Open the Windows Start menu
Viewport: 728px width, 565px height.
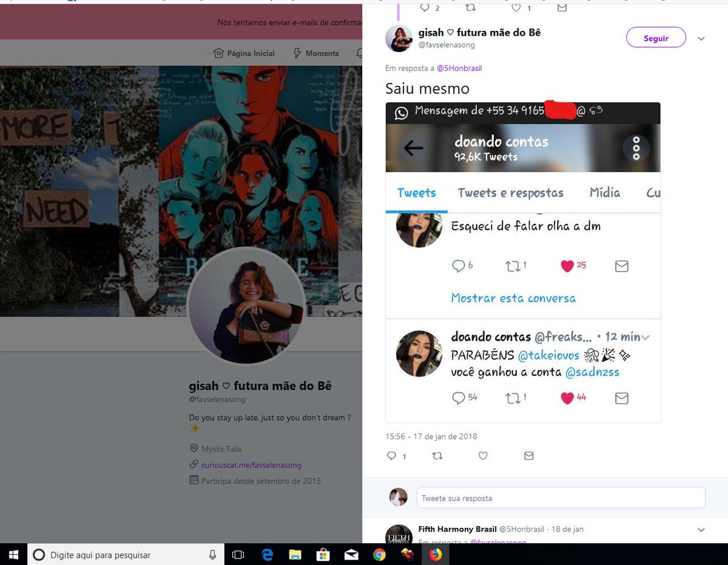click(x=13, y=555)
